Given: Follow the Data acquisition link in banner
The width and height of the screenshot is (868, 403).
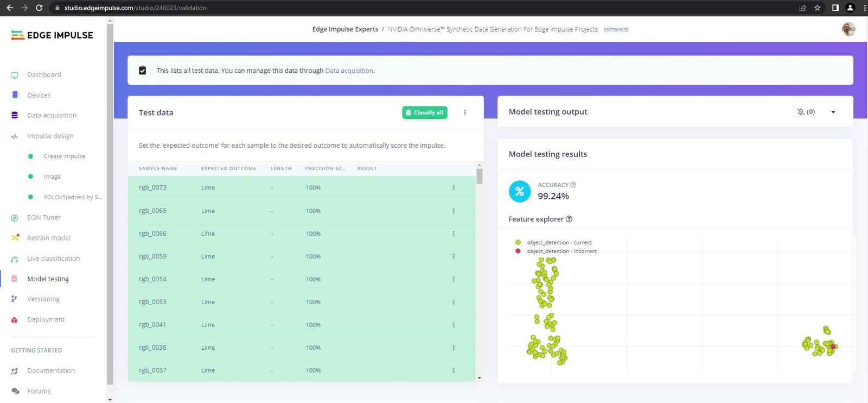Looking at the screenshot, I should (x=349, y=71).
